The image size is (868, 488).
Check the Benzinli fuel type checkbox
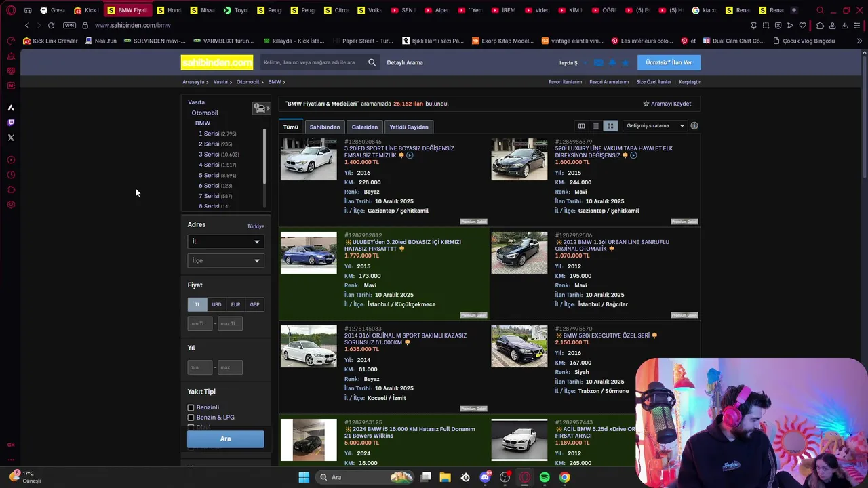pyautogui.click(x=191, y=407)
